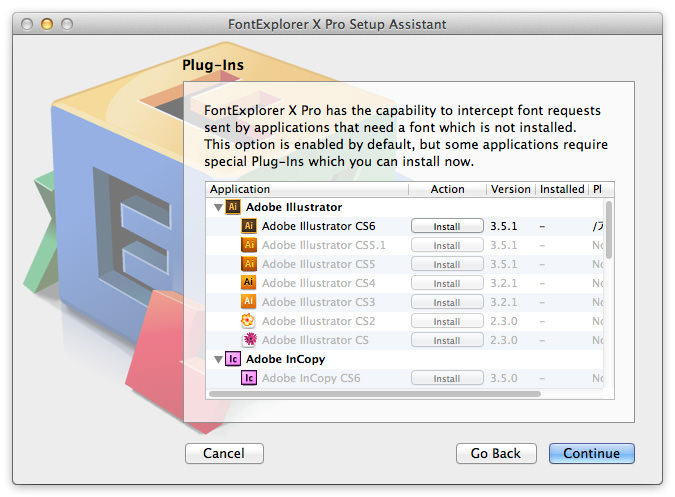Install plug-in for Adobe Illustrator CS4
Viewport: 675px width, 497px height.
447,283
